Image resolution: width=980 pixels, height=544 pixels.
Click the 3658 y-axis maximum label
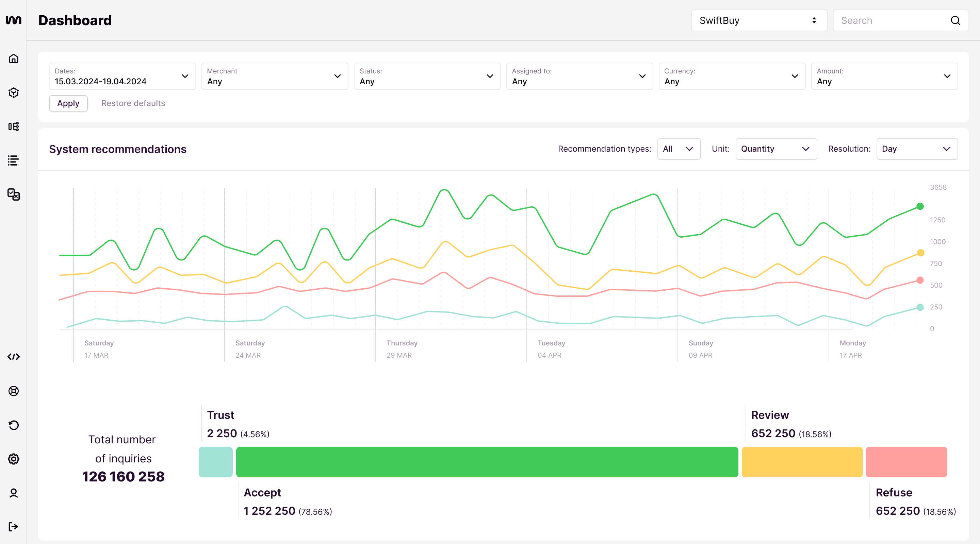(x=938, y=187)
